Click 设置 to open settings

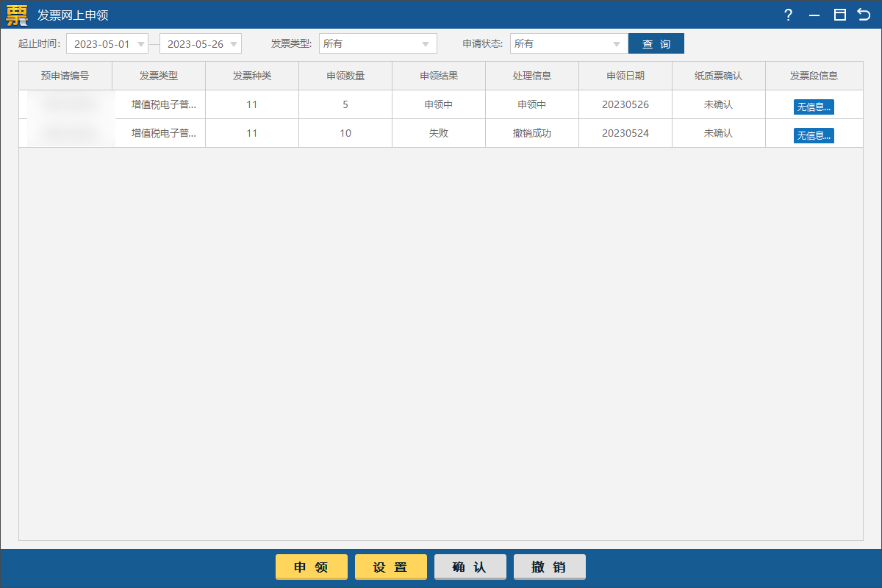point(390,567)
